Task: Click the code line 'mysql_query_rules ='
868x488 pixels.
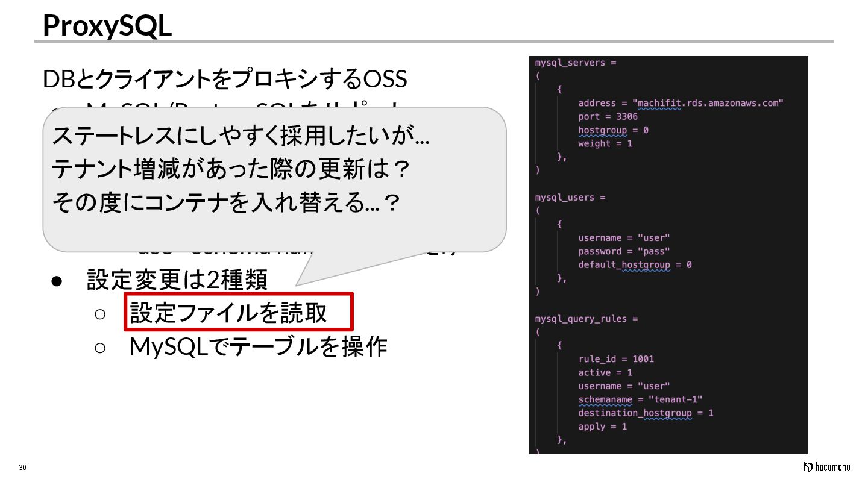Action: click(x=587, y=319)
